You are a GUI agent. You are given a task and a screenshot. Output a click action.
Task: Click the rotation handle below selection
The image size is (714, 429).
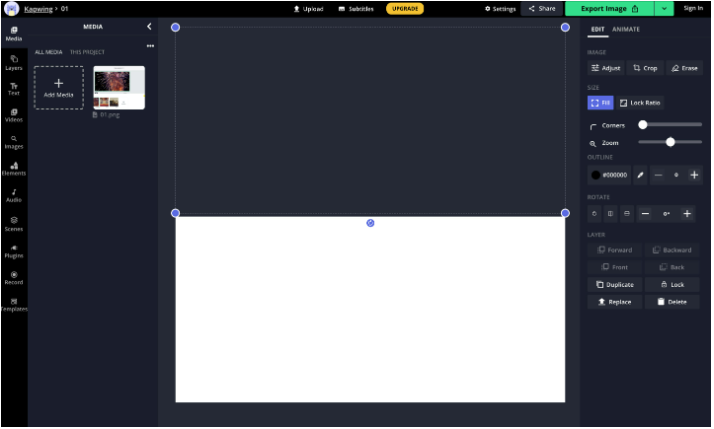(x=371, y=223)
